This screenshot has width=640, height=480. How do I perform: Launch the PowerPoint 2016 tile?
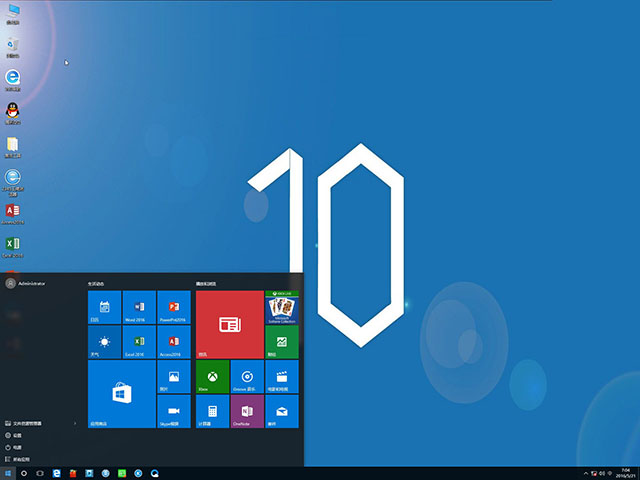coord(174,307)
